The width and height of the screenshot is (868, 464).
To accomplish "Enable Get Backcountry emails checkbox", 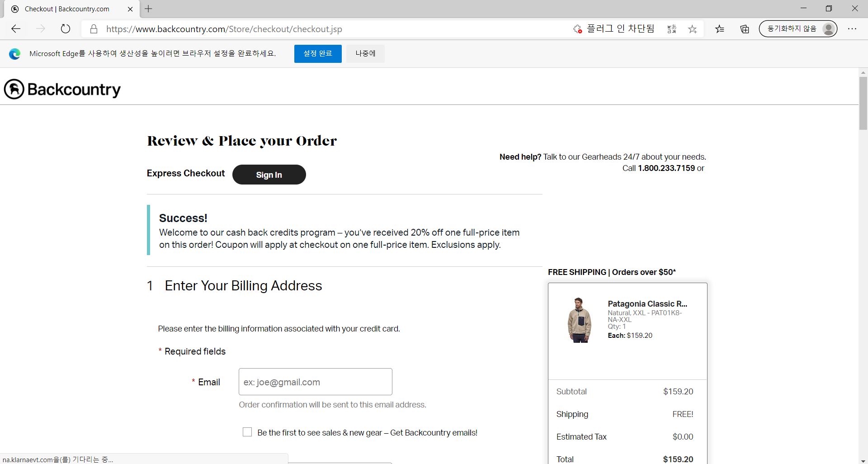I will [x=247, y=432].
